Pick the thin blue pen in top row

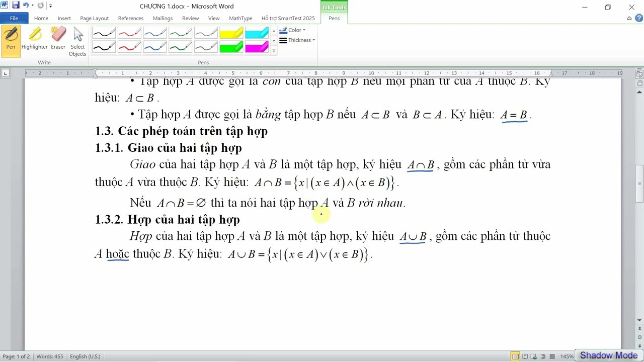(155, 34)
